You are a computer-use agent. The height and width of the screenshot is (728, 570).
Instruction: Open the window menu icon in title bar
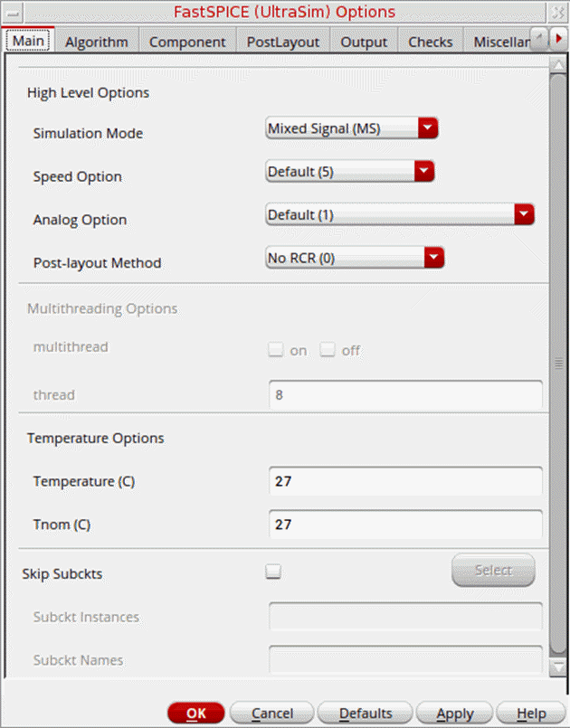11,11
